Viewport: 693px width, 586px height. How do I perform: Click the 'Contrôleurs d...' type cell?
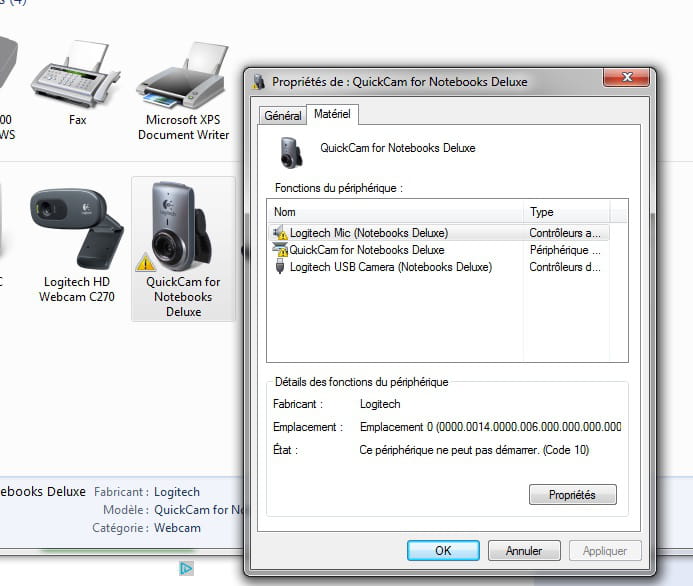565,267
